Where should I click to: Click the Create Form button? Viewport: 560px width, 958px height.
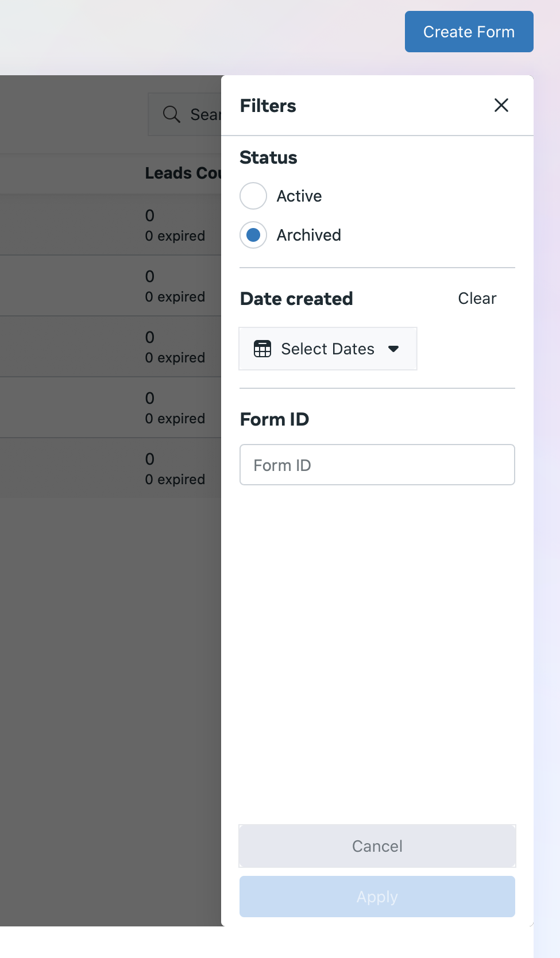click(469, 32)
